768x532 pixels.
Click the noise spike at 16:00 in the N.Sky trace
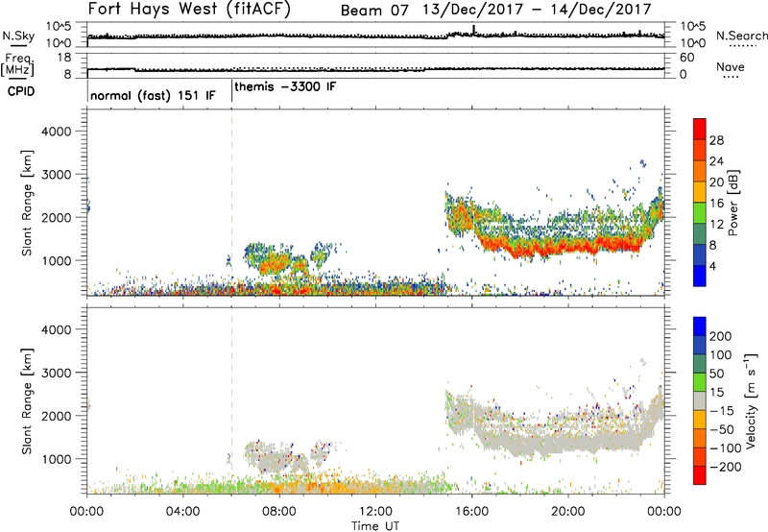[x=473, y=30]
